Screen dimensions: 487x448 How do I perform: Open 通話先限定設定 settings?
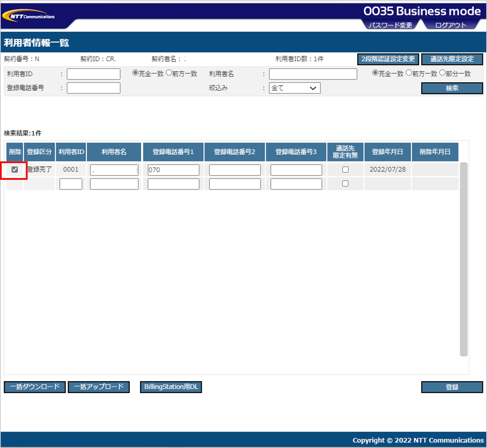click(452, 59)
